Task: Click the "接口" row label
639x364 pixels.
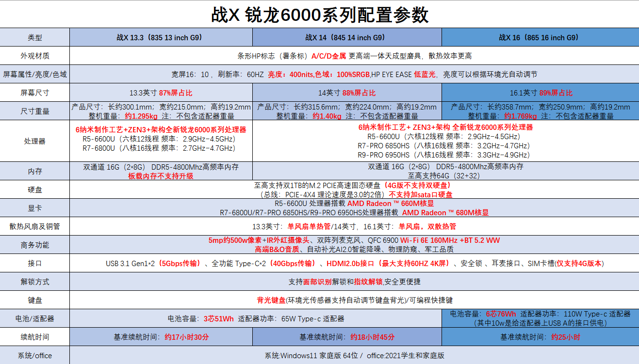Action: click(35, 263)
